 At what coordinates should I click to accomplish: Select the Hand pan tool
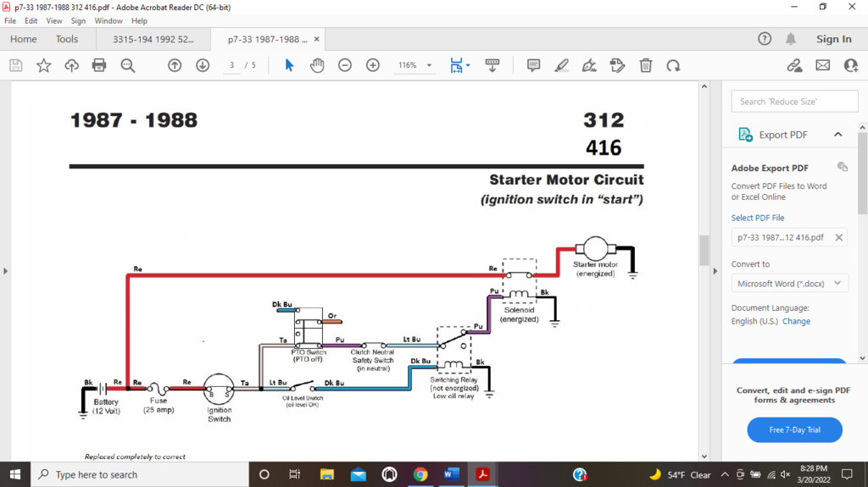[317, 65]
